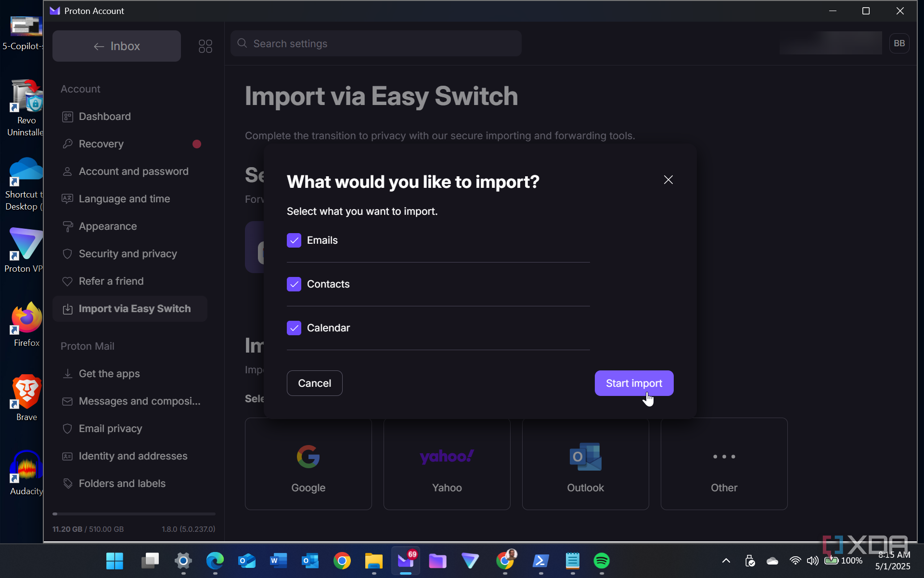Show hidden system tray icons

pyautogui.click(x=726, y=561)
